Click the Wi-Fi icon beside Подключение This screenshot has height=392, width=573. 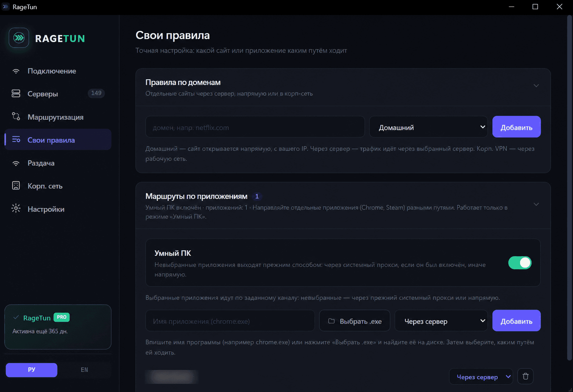pyautogui.click(x=16, y=71)
